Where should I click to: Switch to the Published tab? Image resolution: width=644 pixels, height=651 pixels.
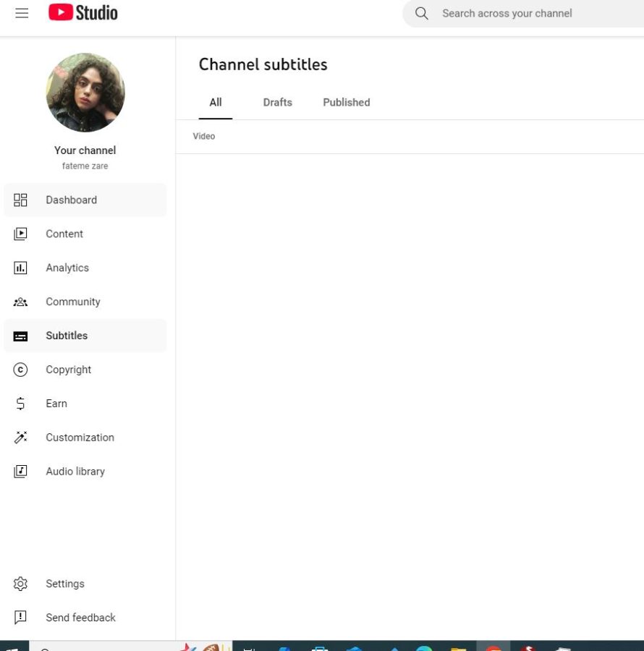[x=347, y=103]
